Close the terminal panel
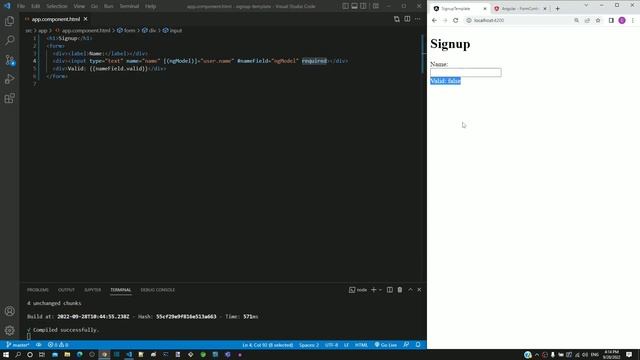 pyautogui.click(x=419, y=290)
